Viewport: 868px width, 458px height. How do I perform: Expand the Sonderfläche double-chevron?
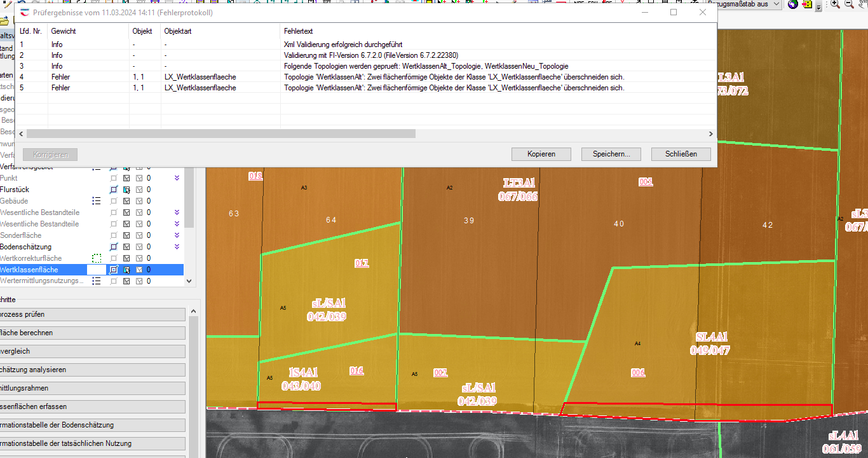coord(177,235)
